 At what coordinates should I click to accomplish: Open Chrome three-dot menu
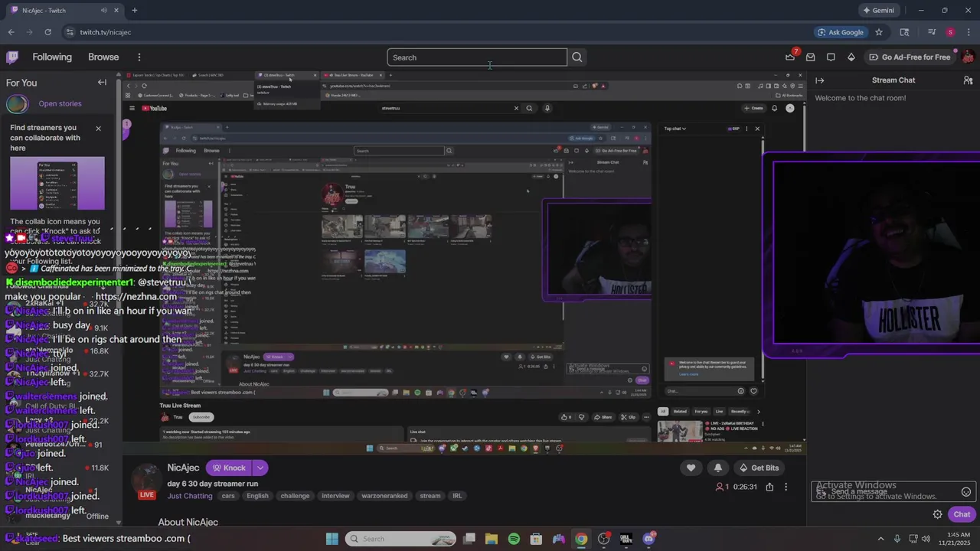969,32
